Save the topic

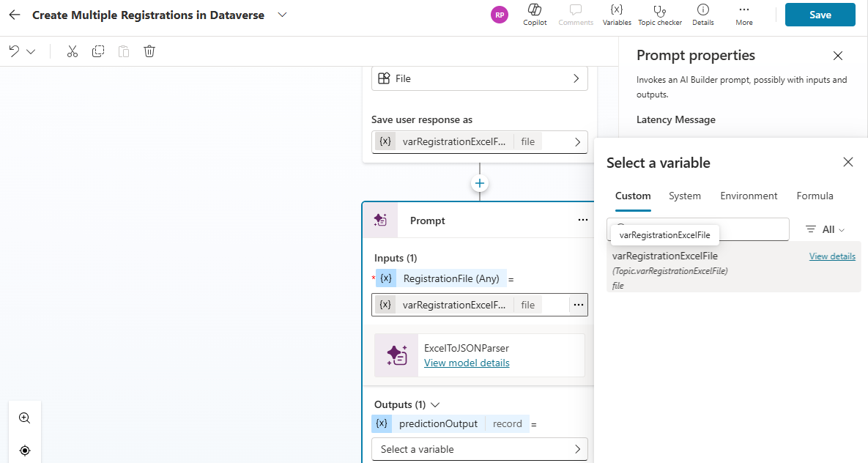coord(820,15)
